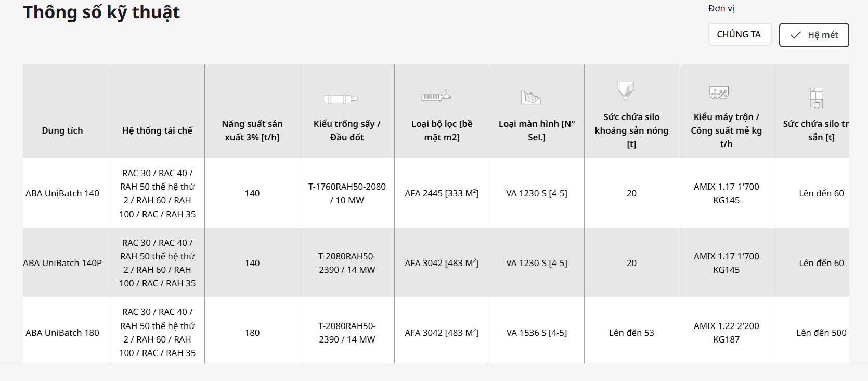The height and width of the screenshot is (381, 868).
Task: Click the Dung tích column header
Action: [x=62, y=131]
